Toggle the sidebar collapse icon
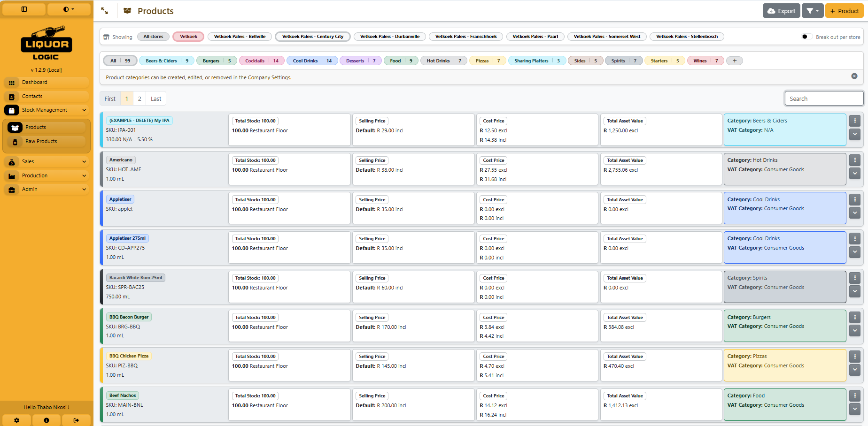Viewport: 868px width, 426px height. (24, 9)
